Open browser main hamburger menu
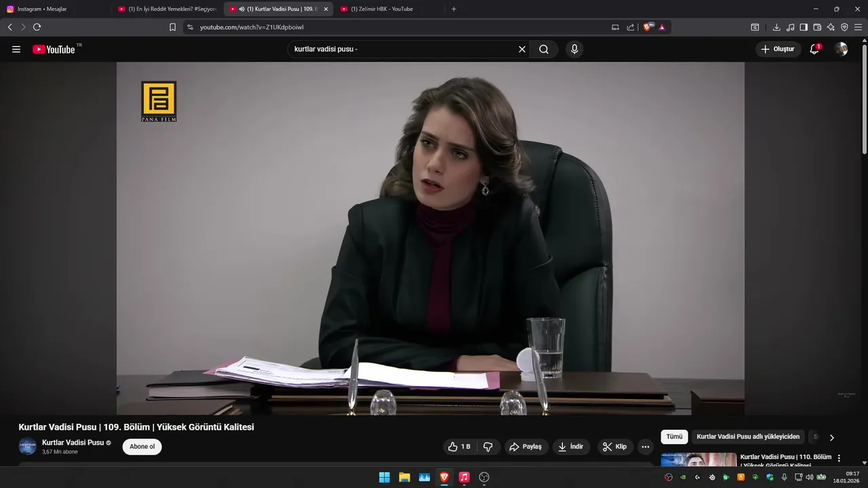 pos(859,27)
